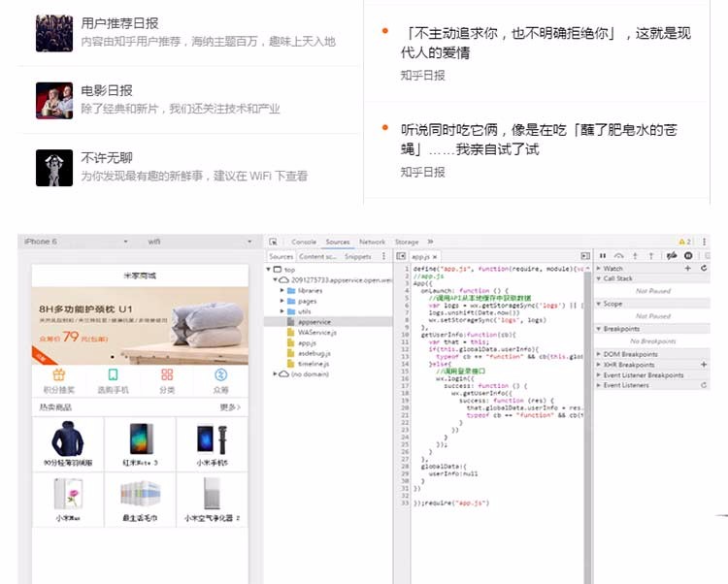728x584 pixels.
Task: Collapse the top tree node
Action: point(268,270)
